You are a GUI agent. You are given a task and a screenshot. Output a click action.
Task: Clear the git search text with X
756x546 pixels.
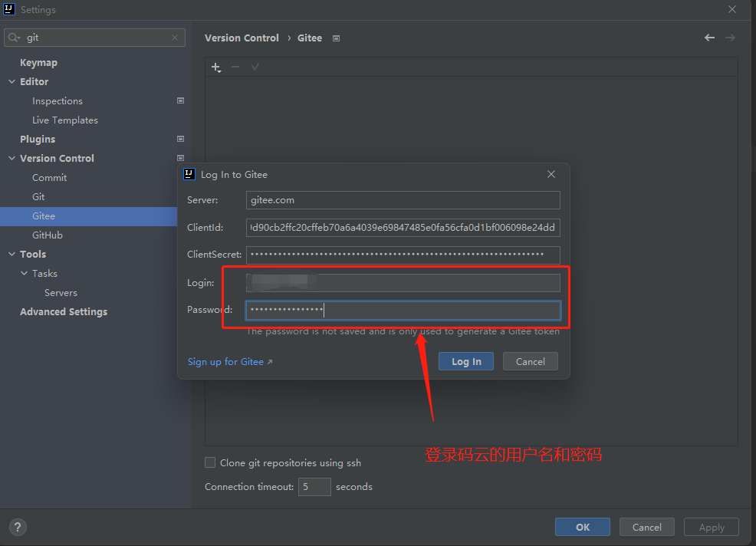pos(175,38)
